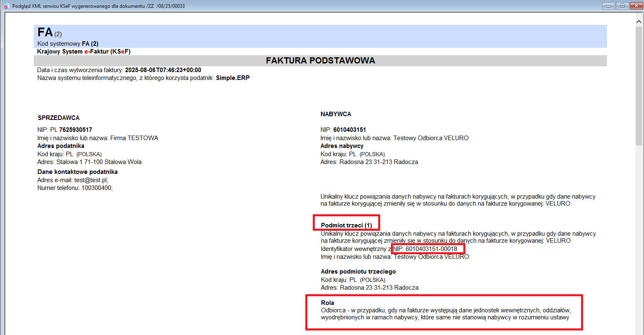
Task: Click the FA (2) title header
Action: (49, 33)
